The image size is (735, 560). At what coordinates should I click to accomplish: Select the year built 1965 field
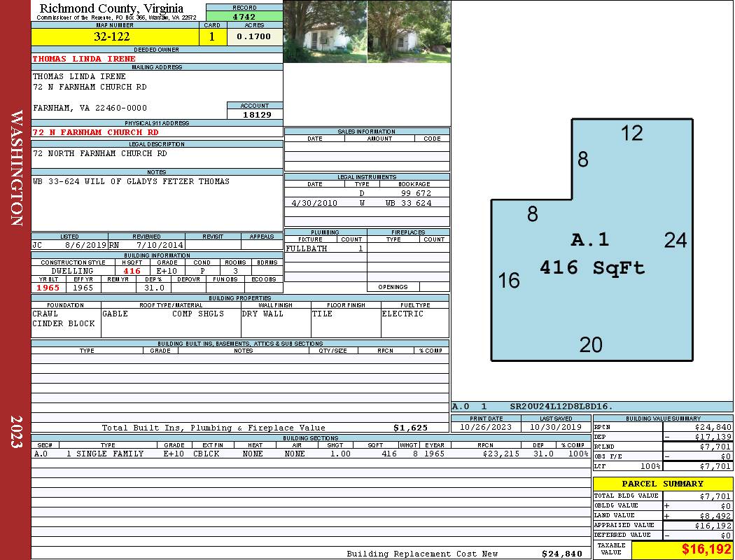click(48, 288)
